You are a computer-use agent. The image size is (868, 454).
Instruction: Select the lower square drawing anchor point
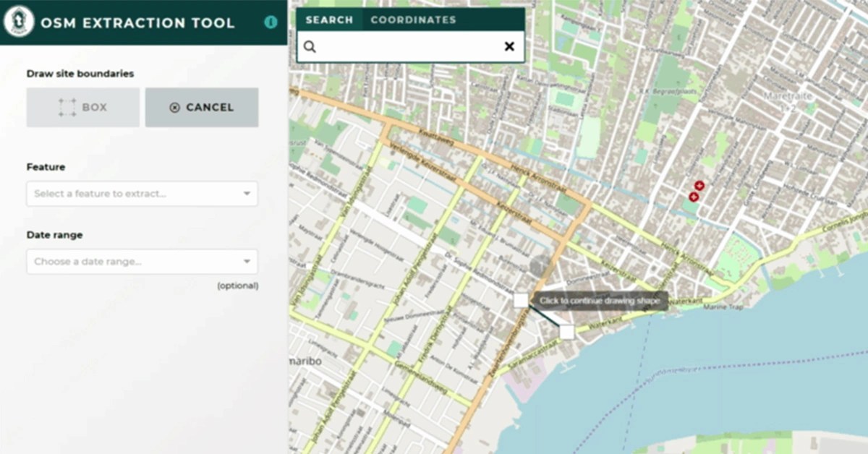(x=568, y=332)
